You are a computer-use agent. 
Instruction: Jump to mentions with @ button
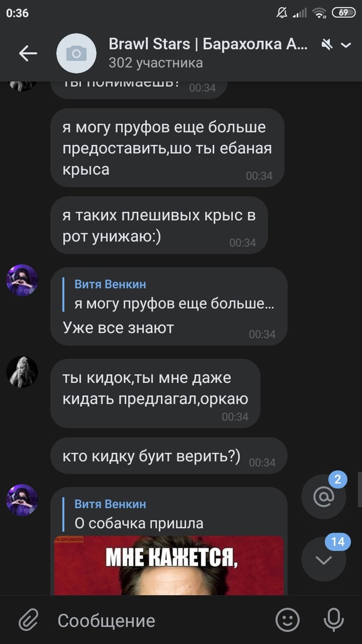(324, 497)
